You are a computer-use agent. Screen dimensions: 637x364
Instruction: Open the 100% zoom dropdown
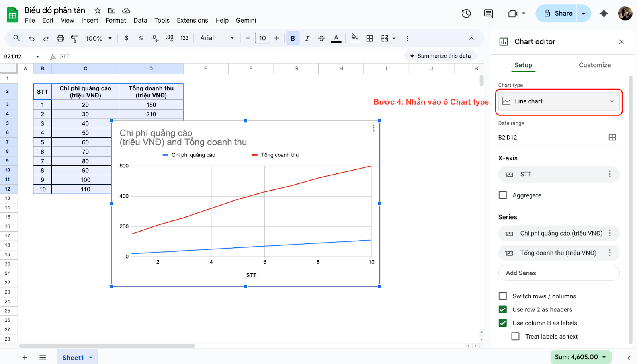[99, 38]
